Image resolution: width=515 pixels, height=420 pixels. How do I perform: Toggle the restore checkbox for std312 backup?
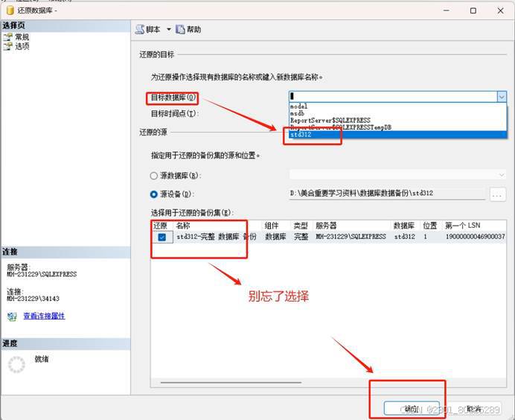coord(162,237)
